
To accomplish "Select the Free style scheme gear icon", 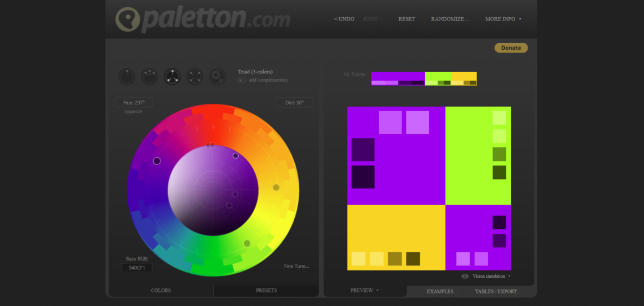I will pos(218,77).
